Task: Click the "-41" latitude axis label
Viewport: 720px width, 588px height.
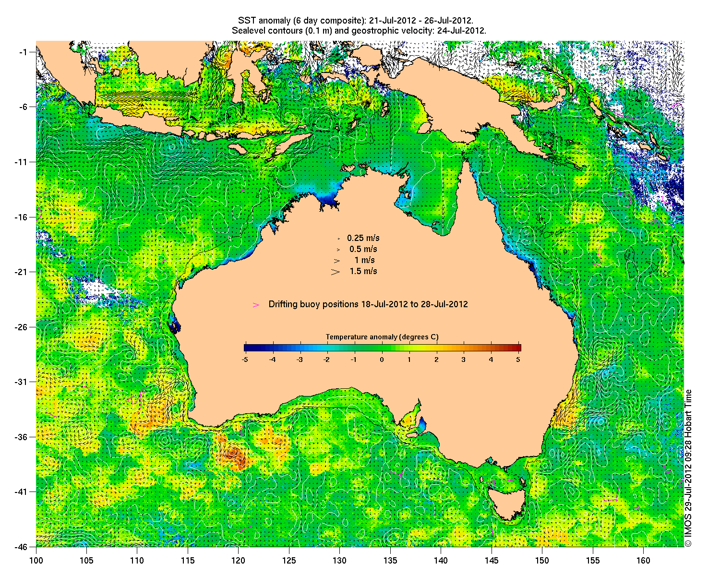Action: (x=21, y=492)
